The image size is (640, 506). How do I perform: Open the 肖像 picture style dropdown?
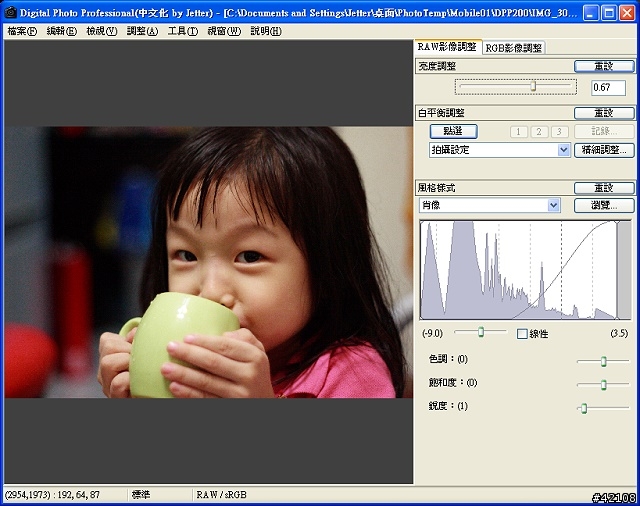pyautogui.click(x=489, y=205)
